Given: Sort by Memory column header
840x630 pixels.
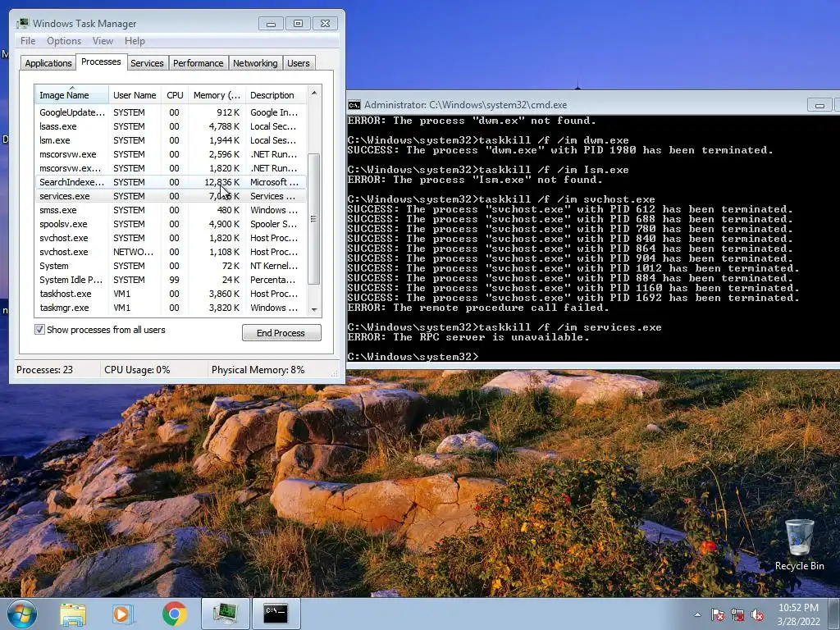Looking at the screenshot, I should 217,95.
